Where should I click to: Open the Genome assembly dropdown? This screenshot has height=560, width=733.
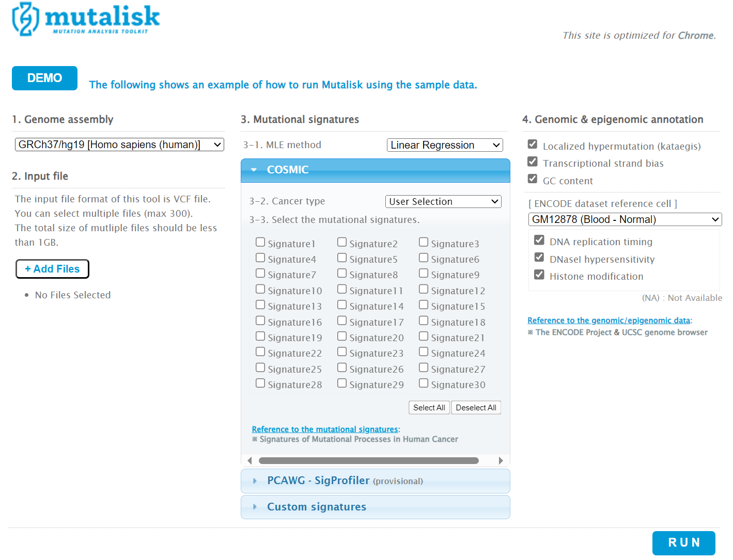(119, 145)
